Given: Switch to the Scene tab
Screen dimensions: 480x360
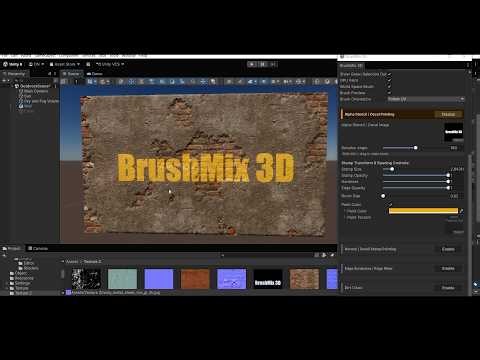Looking at the screenshot, I should point(72,74).
